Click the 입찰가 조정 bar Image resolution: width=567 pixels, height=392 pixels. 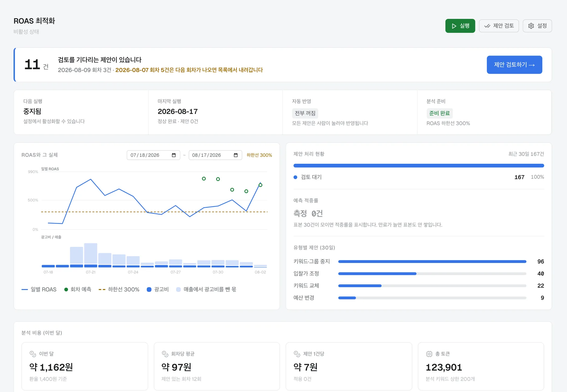432,274
